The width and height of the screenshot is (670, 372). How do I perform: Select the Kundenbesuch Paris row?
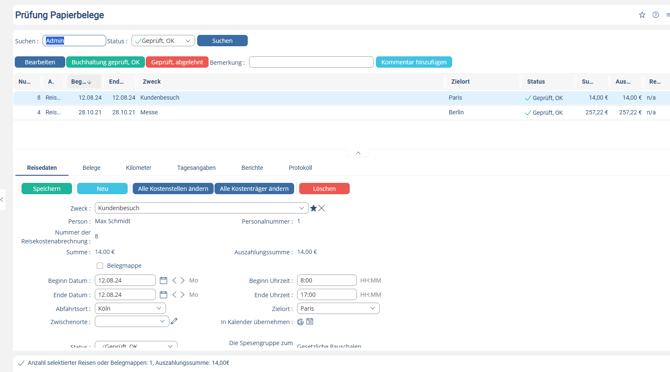[x=342, y=98]
